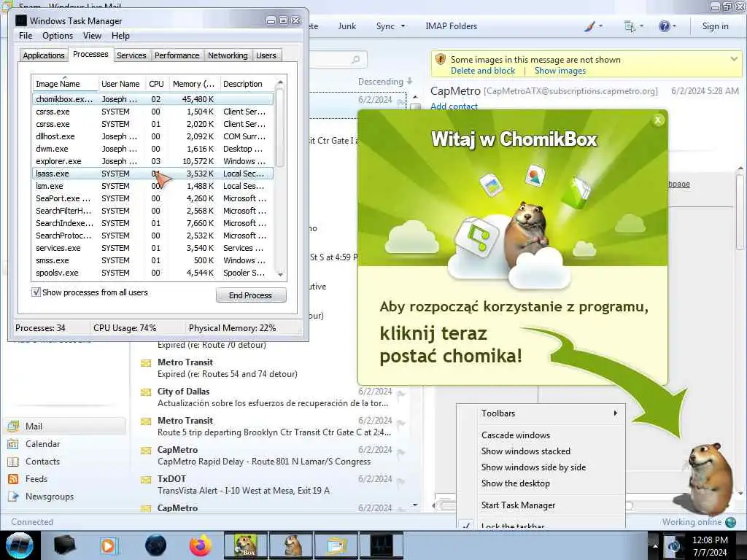The image size is (747, 560).
Task: Open the Calendar icon in sidebar
Action: click(x=13, y=444)
